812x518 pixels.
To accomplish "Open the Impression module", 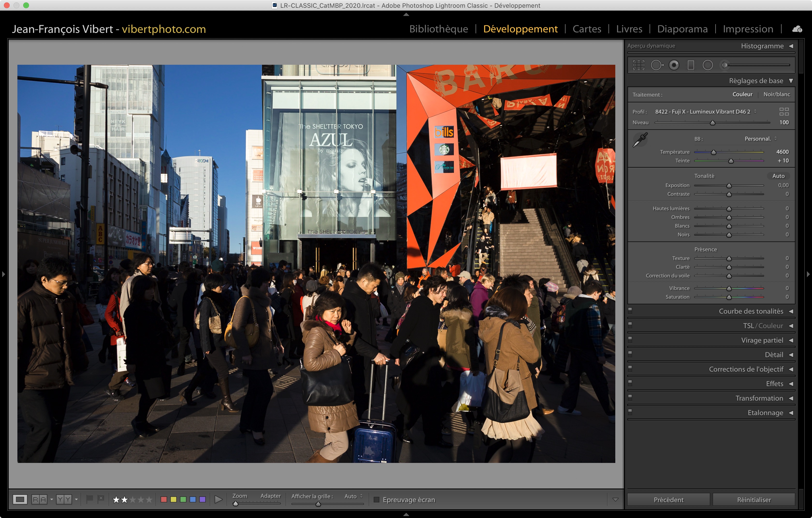I will (x=747, y=29).
